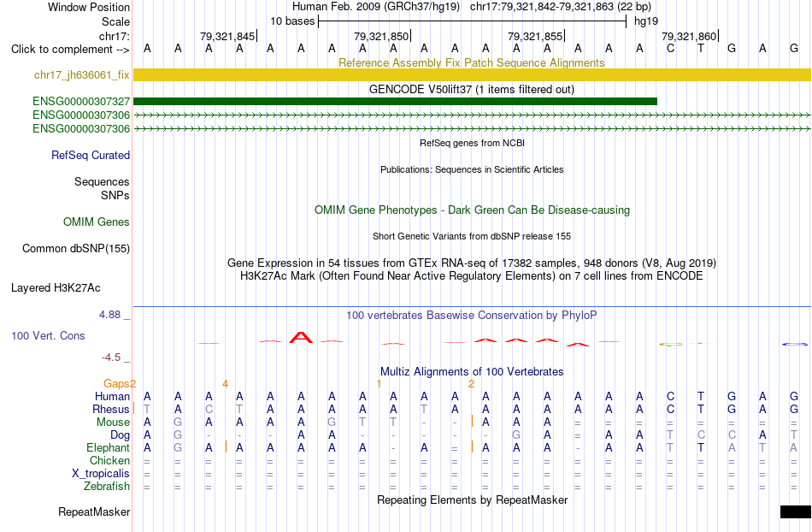The image size is (812, 532).
Task: Click the 'Elephant' alignment row label
Action: (108, 447)
